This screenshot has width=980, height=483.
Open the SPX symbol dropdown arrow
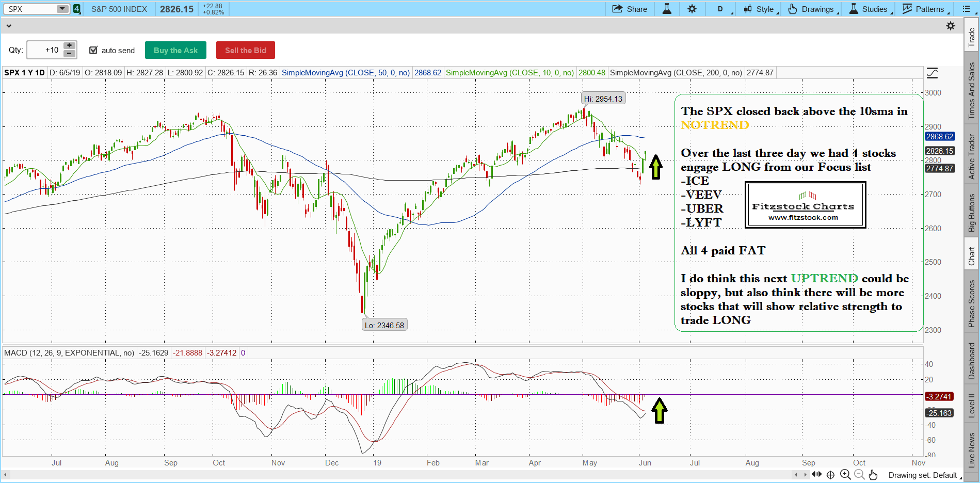click(62, 9)
